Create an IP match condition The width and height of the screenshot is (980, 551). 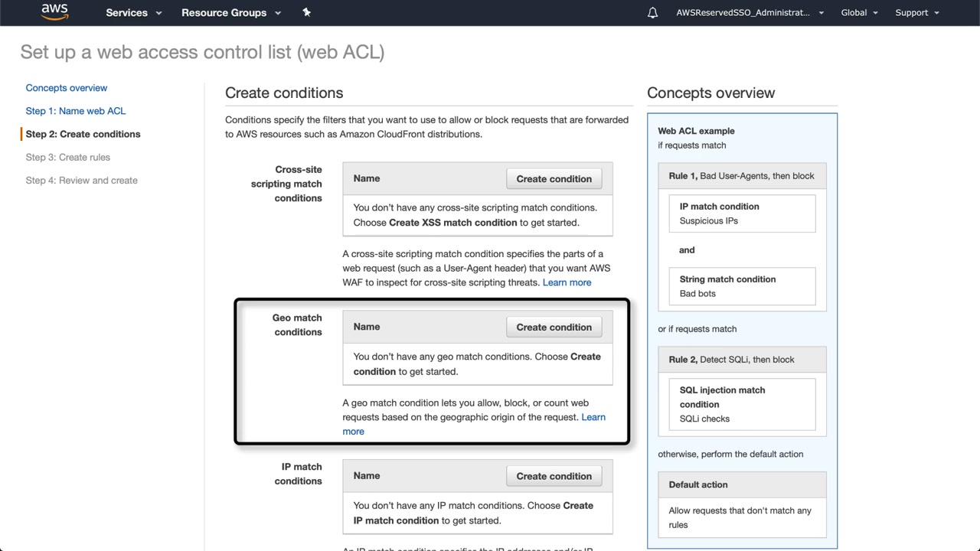click(554, 476)
